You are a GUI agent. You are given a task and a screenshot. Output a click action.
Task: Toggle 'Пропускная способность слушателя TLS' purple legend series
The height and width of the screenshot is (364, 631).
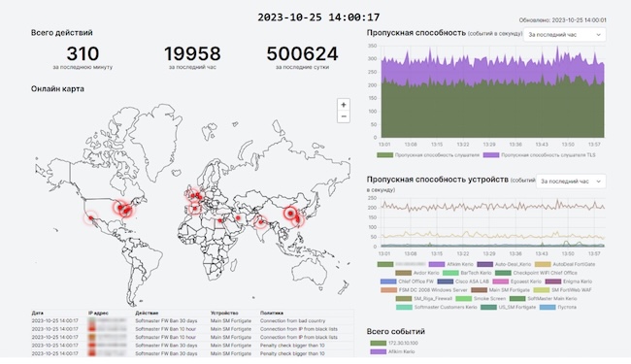(x=539, y=155)
